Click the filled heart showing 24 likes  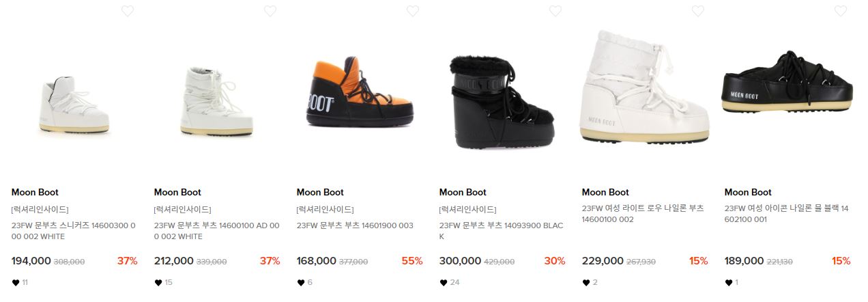(x=443, y=283)
